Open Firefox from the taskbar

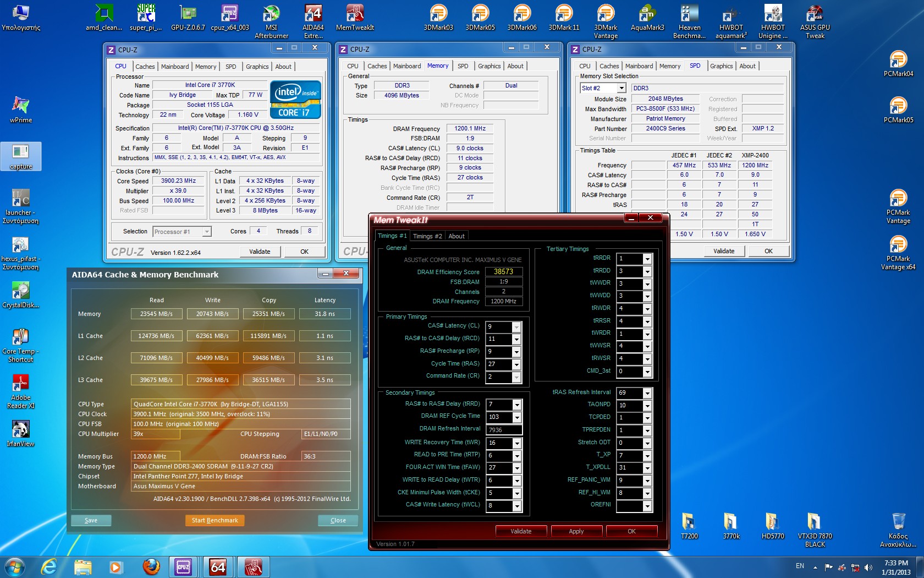(151, 566)
